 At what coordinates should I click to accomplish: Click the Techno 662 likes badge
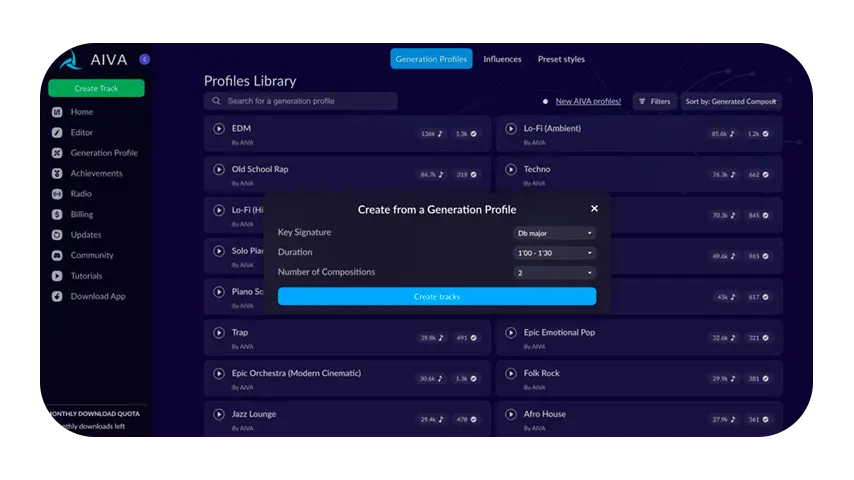[758, 175]
